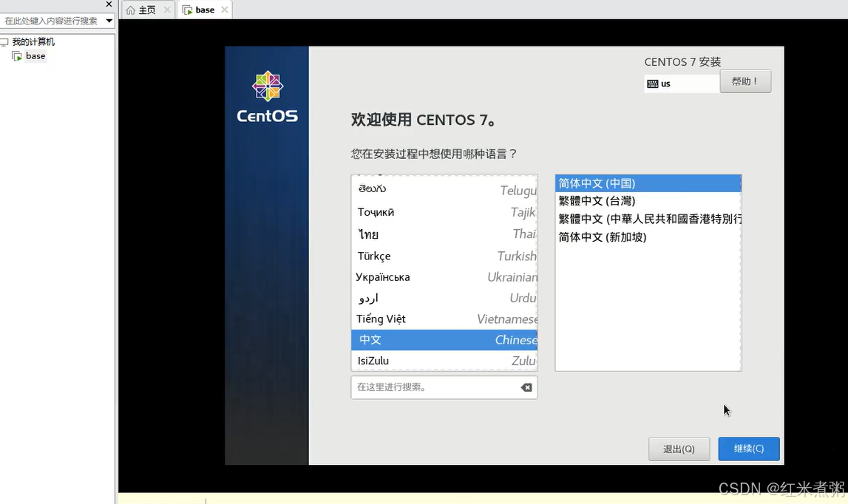Viewport: 848px width, 504px height.
Task: Switch to the base VM tab
Action: point(205,10)
